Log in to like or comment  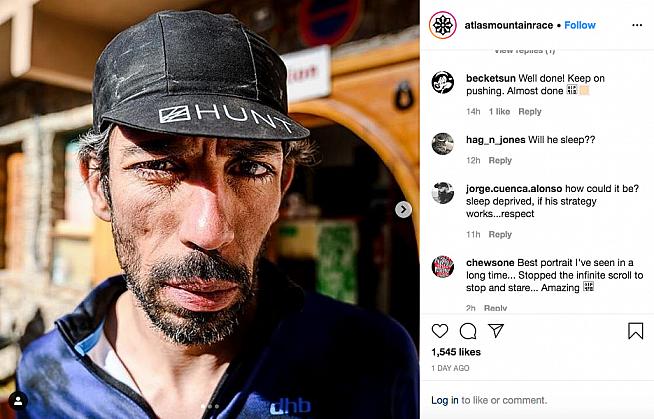coord(445,400)
